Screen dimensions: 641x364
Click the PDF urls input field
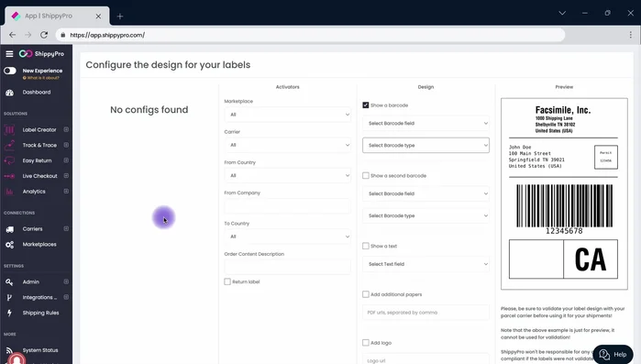click(425, 313)
